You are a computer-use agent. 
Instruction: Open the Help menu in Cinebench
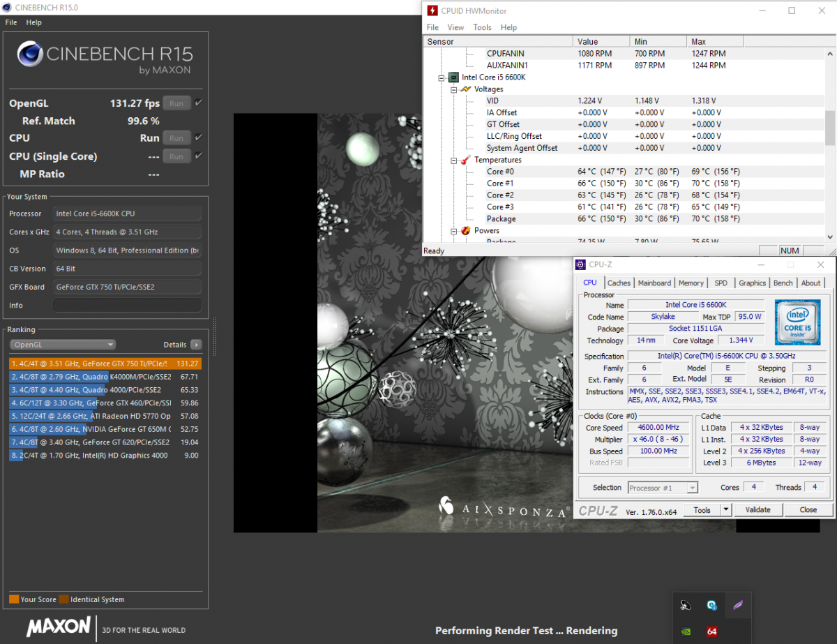(x=34, y=22)
